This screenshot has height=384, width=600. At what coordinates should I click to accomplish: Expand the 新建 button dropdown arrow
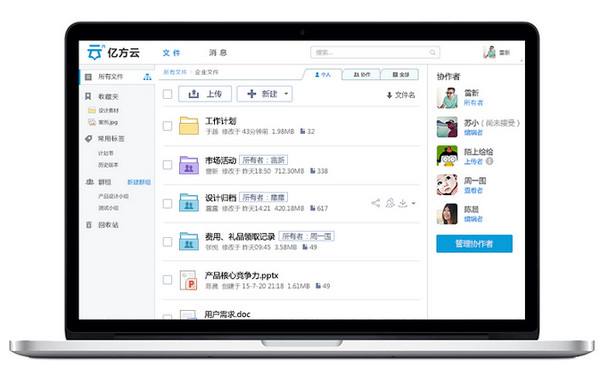point(286,94)
